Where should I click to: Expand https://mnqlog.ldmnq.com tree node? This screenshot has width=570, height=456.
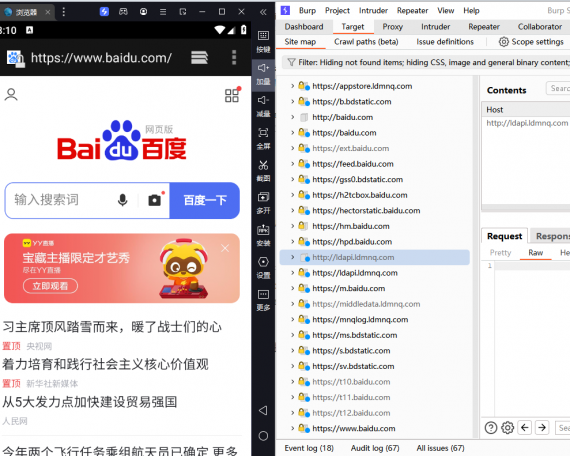coord(293,319)
